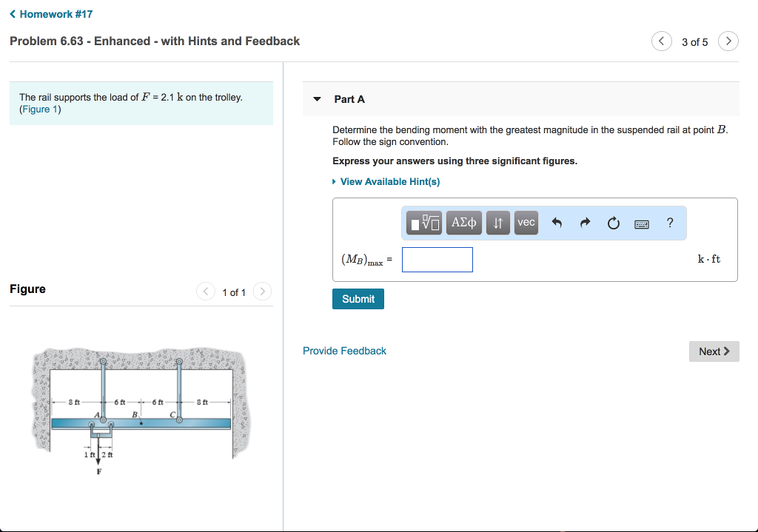Open the Provide Feedback link
Screen dimensions: 758x532
344,351
